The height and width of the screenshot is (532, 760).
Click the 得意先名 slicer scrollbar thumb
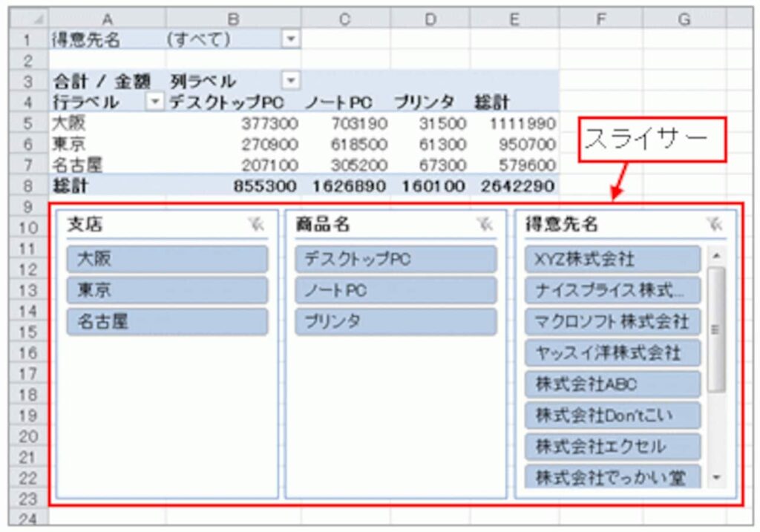coord(716,329)
